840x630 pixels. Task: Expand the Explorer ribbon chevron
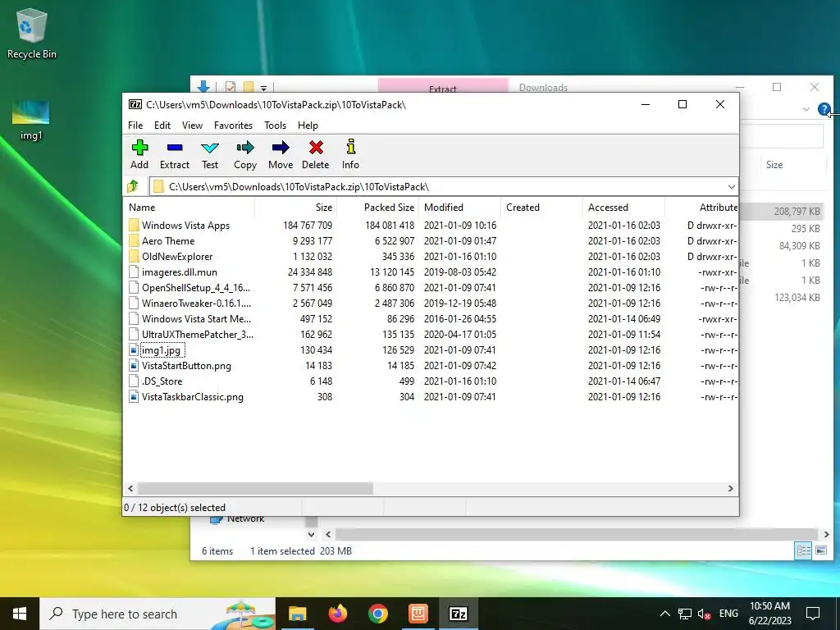click(x=806, y=109)
